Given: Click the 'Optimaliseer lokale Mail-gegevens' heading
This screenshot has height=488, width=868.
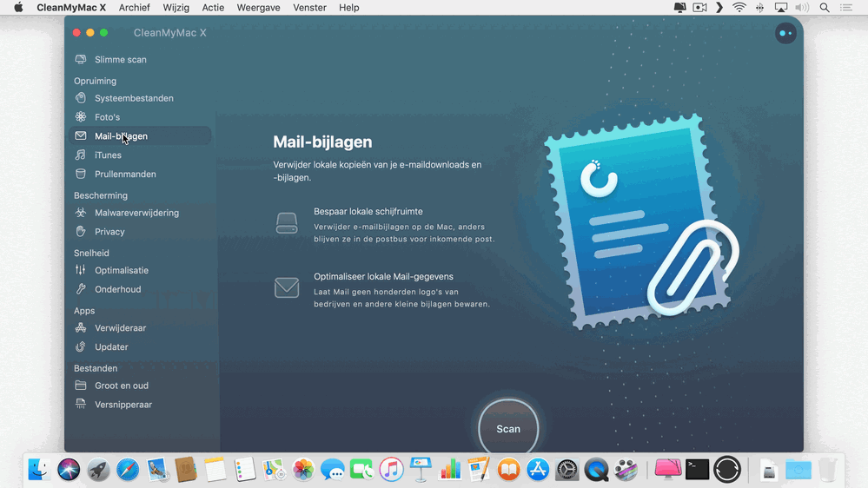Looking at the screenshot, I should tap(384, 277).
